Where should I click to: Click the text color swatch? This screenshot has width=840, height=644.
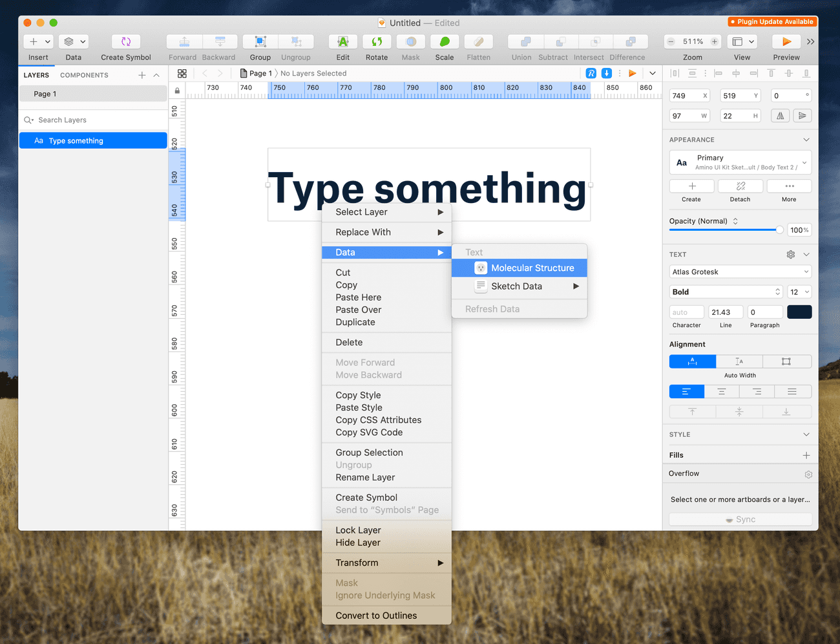tap(799, 312)
